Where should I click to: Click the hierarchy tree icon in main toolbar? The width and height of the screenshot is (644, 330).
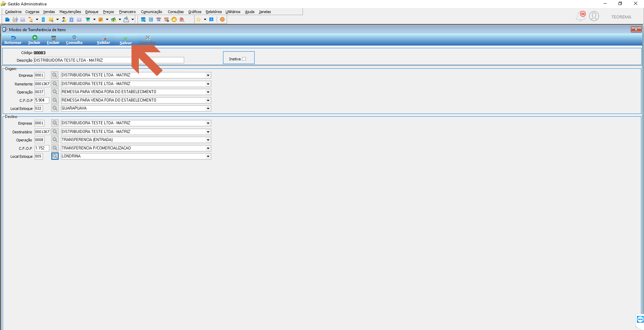31,19
